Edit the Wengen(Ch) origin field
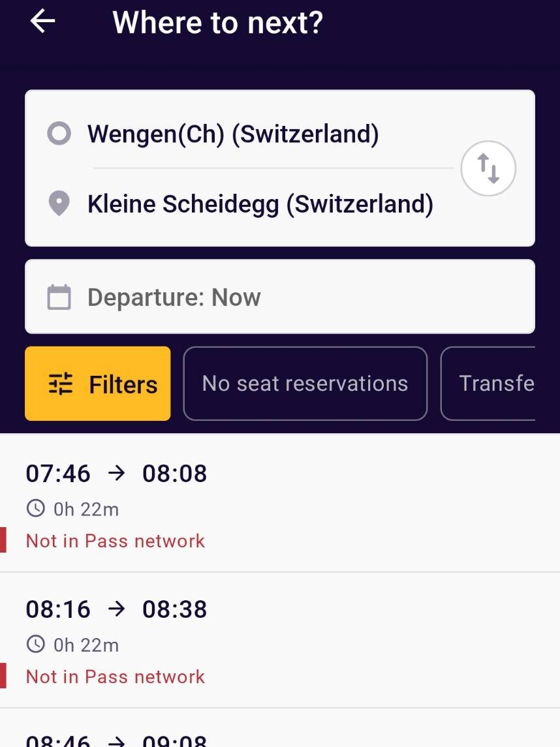This screenshot has width=560, height=747. click(233, 134)
